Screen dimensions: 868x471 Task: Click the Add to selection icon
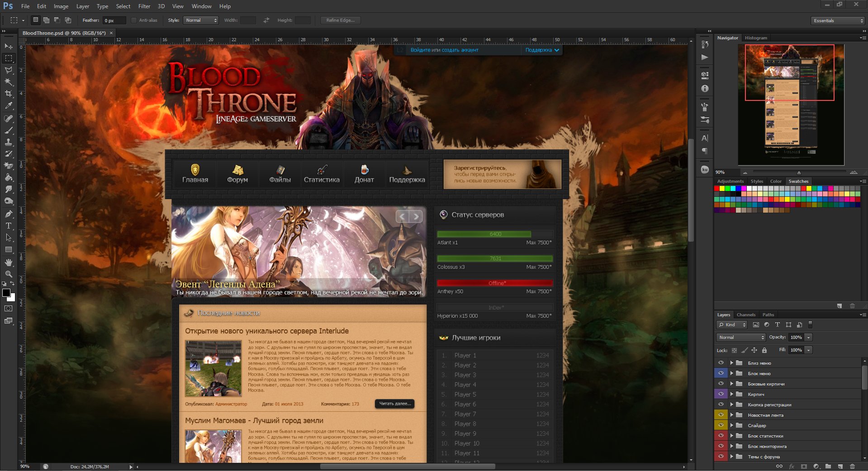point(46,20)
